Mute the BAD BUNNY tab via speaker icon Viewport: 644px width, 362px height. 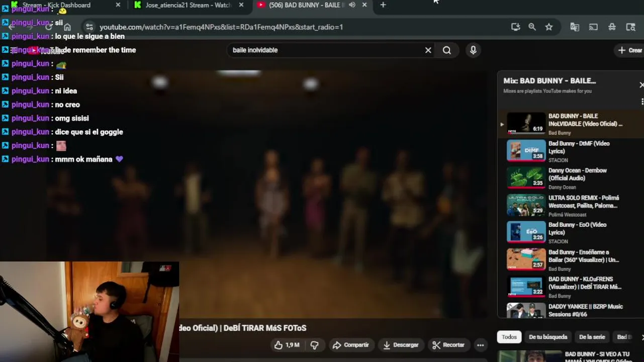click(x=352, y=5)
